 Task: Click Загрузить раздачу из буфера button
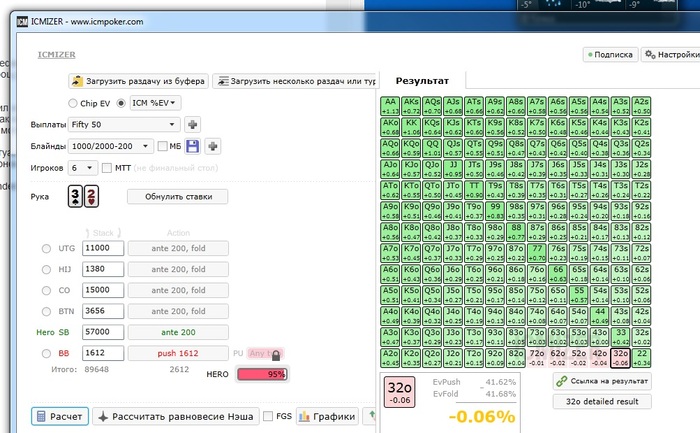(138, 81)
